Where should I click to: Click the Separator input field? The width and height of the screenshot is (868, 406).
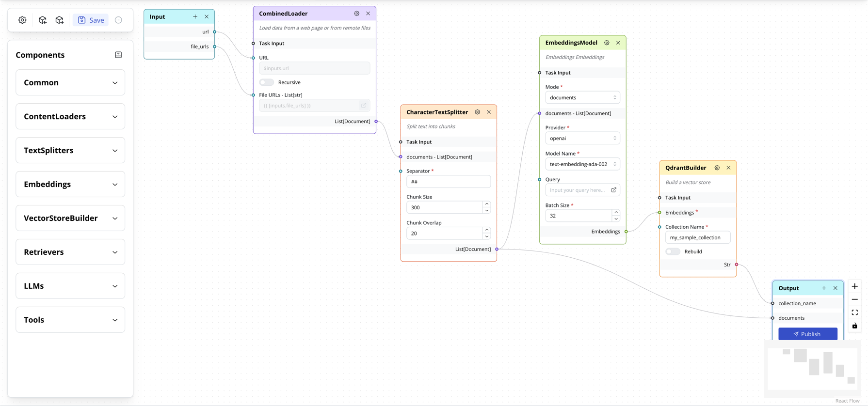pos(449,182)
